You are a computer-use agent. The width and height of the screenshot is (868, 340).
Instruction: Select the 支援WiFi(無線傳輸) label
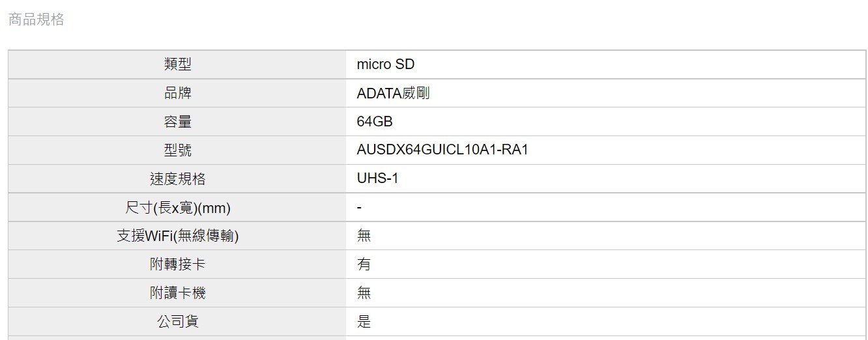click(178, 236)
